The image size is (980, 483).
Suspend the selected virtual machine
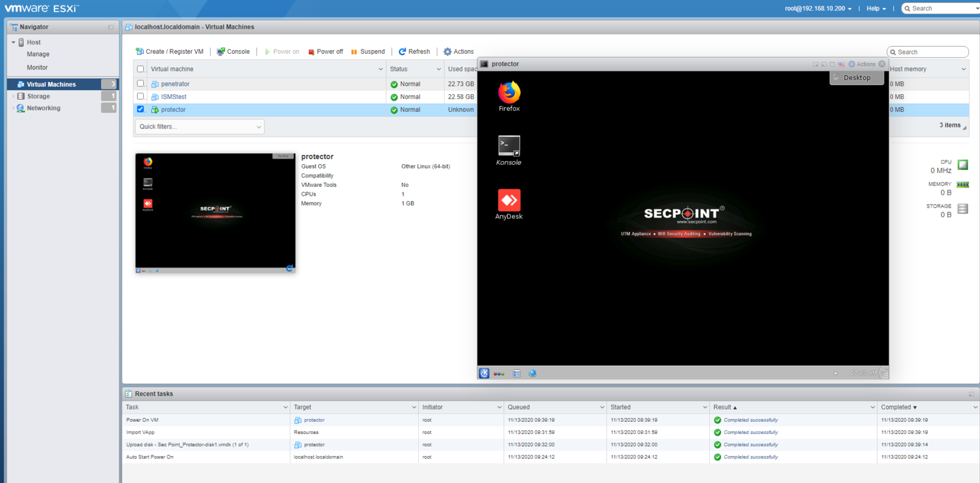367,52
